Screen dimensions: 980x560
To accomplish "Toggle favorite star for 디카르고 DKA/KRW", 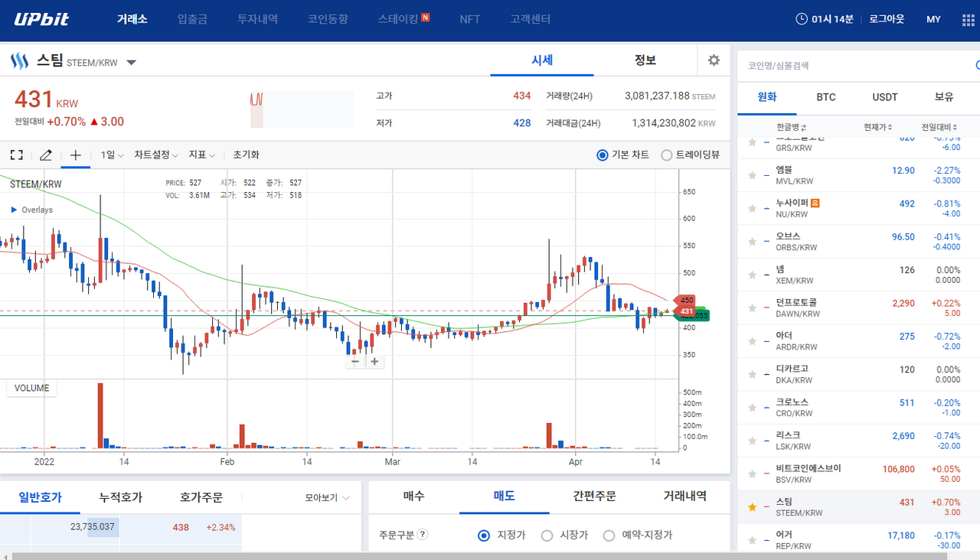I will 753,374.
